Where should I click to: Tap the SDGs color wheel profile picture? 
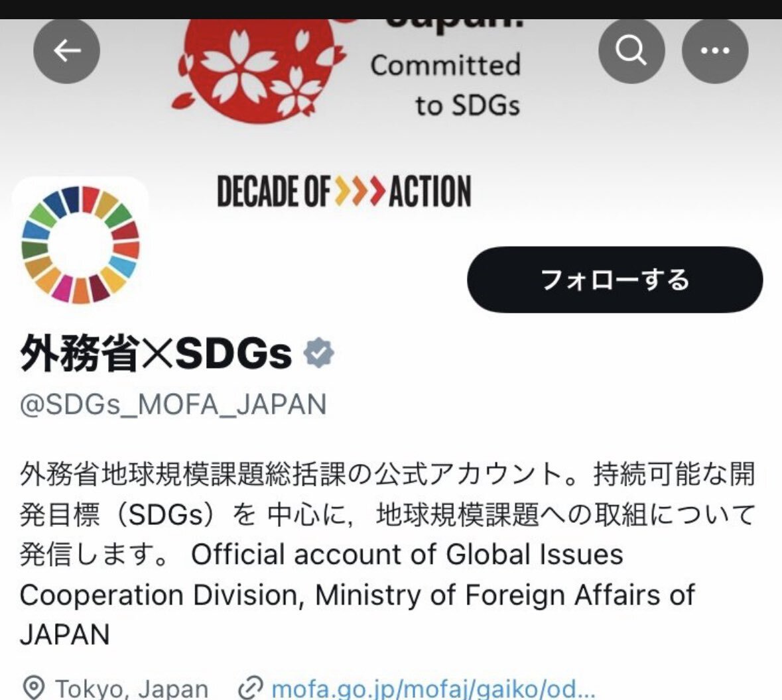(80, 245)
